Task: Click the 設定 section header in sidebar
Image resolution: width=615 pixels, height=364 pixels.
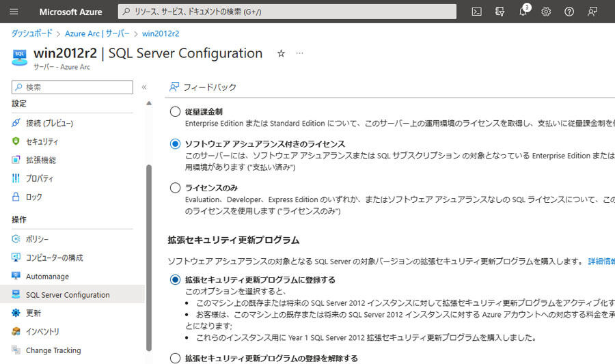Action: coord(19,103)
